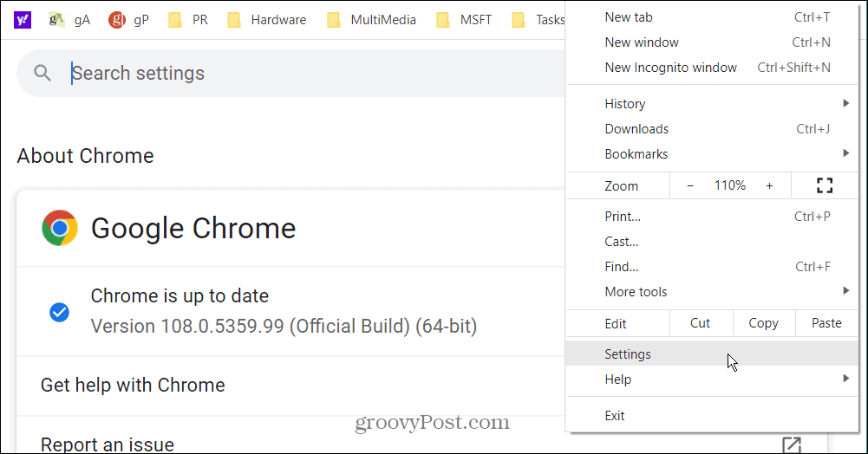Open the Tasks bookmarks folder
This screenshot has width=868, height=454.
[538, 20]
